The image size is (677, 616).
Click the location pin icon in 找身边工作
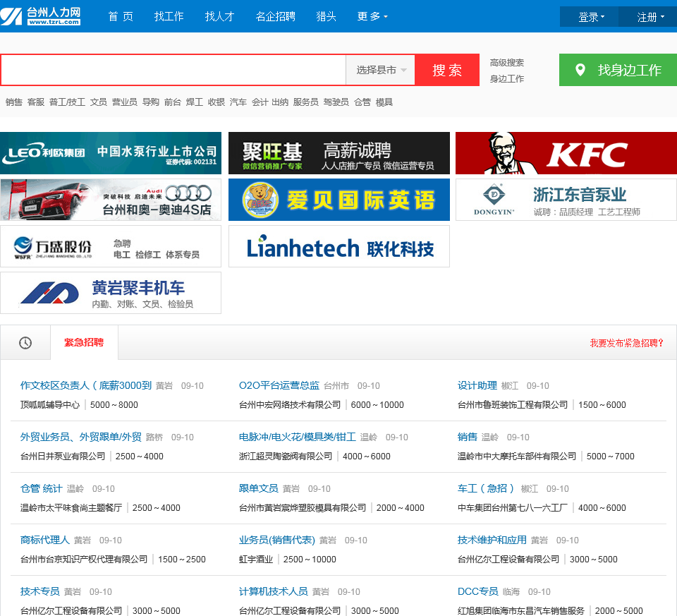point(580,70)
